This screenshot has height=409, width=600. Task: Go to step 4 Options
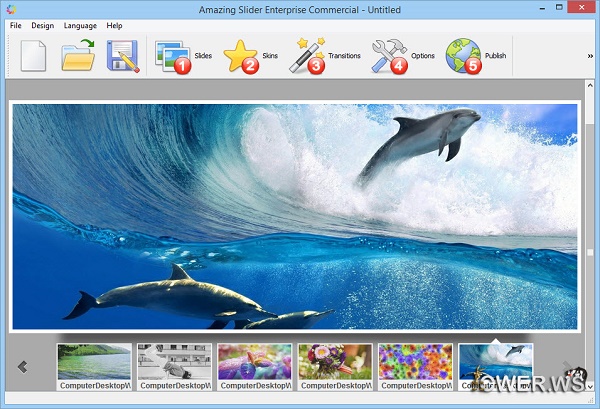pyautogui.click(x=403, y=57)
